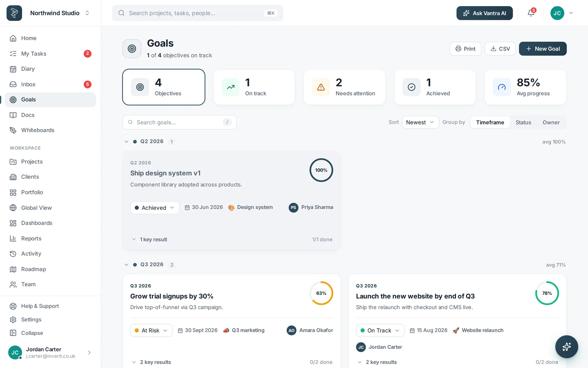This screenshot has width=588, height=368.
Task: Open Whiteboards in the sidebar
Action: coord(51,130)
